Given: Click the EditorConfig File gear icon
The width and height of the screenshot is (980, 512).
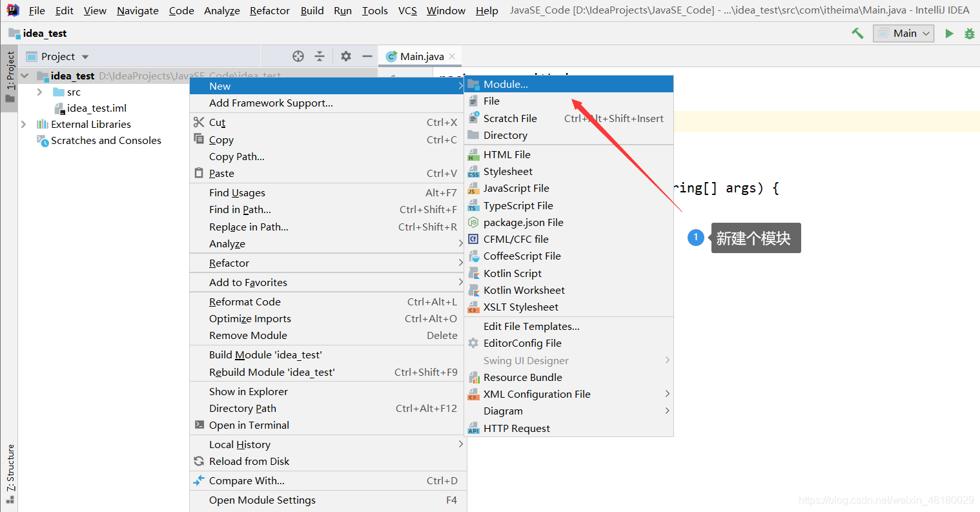Looking at the screenshot, I should click(473, 343).
